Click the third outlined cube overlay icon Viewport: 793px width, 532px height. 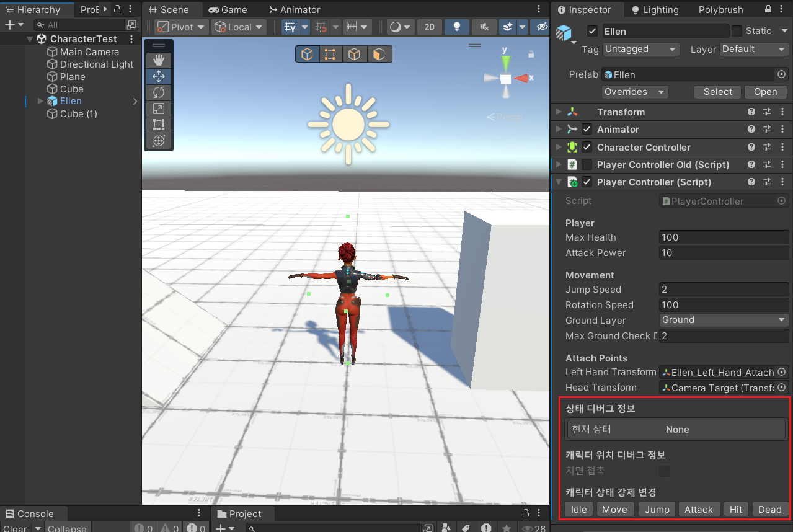coord(354,55)
